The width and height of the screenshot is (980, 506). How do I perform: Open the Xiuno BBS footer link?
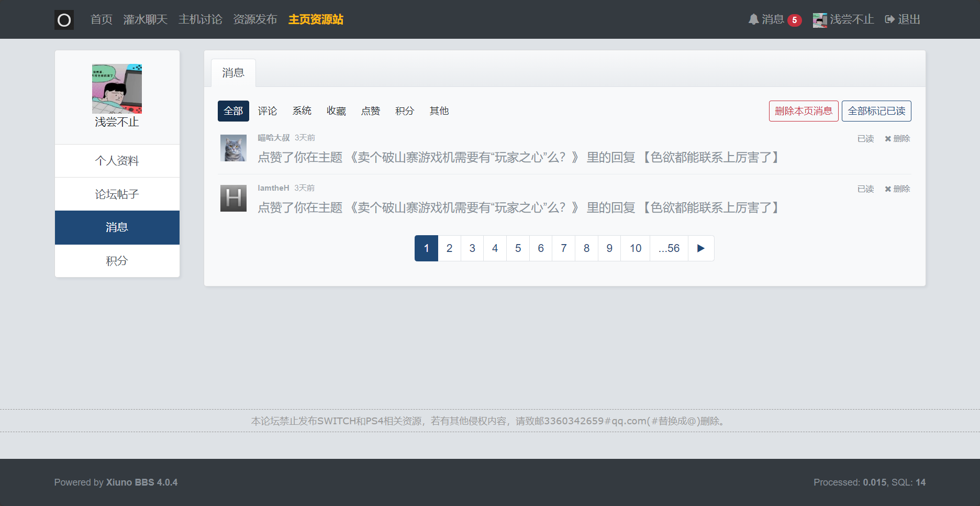[141, 482]
